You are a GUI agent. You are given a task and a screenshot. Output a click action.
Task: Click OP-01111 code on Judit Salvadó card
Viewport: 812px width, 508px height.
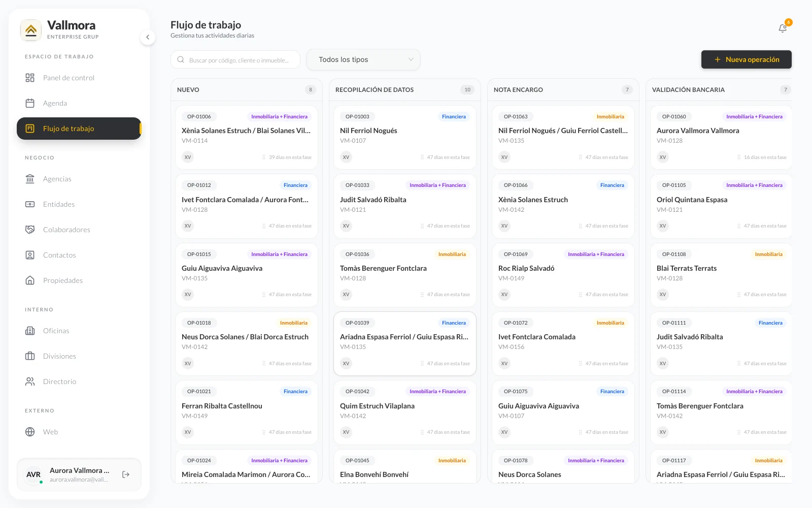pyautogui.click(x=674, y=323)
